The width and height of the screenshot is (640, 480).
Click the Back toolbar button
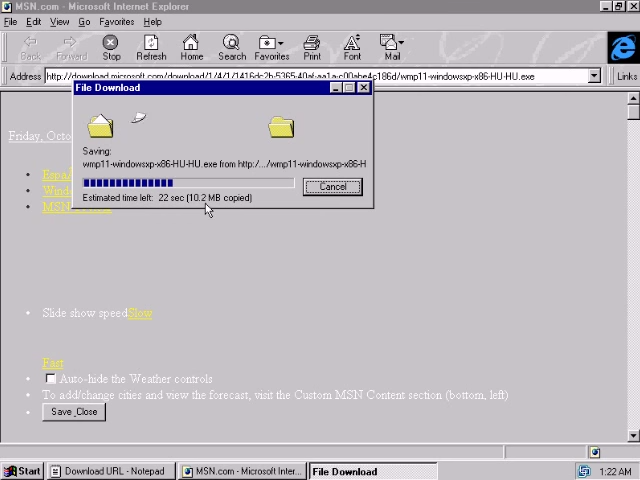coord(31,48)
